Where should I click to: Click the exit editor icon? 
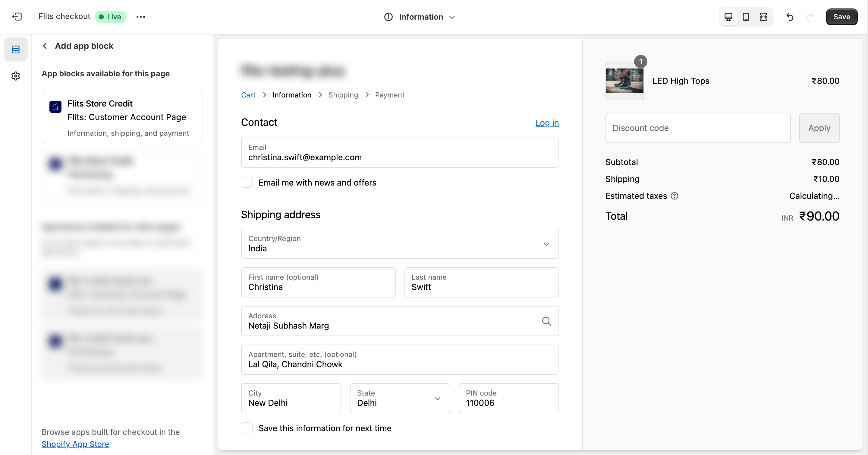tap(17, 17)
